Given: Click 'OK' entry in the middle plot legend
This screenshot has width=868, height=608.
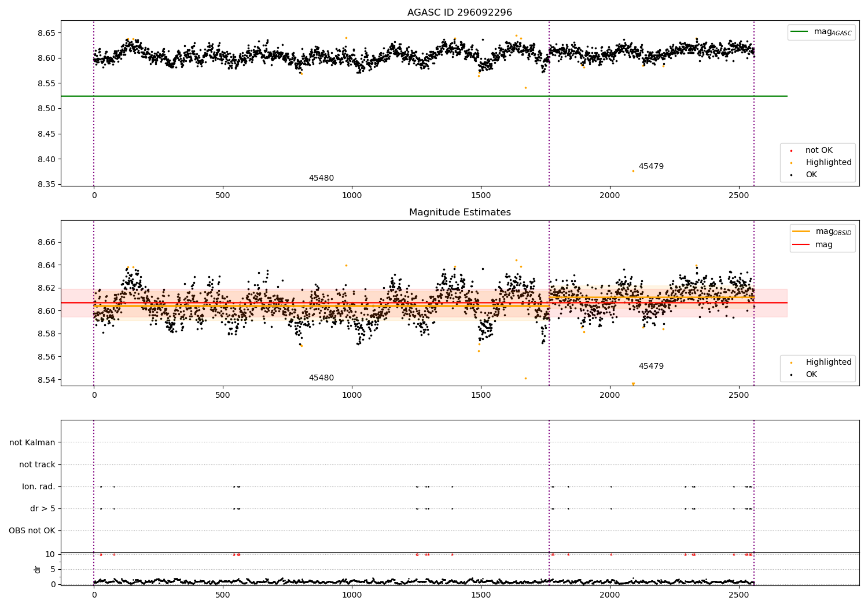Looking at the screenshot, I should pyautogui.click(x=804, y=375).
